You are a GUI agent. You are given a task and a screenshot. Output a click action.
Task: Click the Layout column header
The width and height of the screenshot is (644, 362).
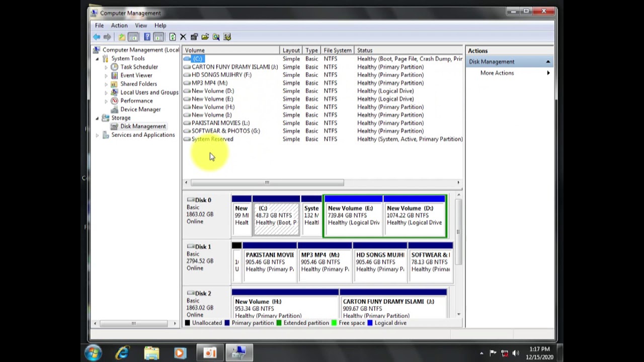coord(292,50)
